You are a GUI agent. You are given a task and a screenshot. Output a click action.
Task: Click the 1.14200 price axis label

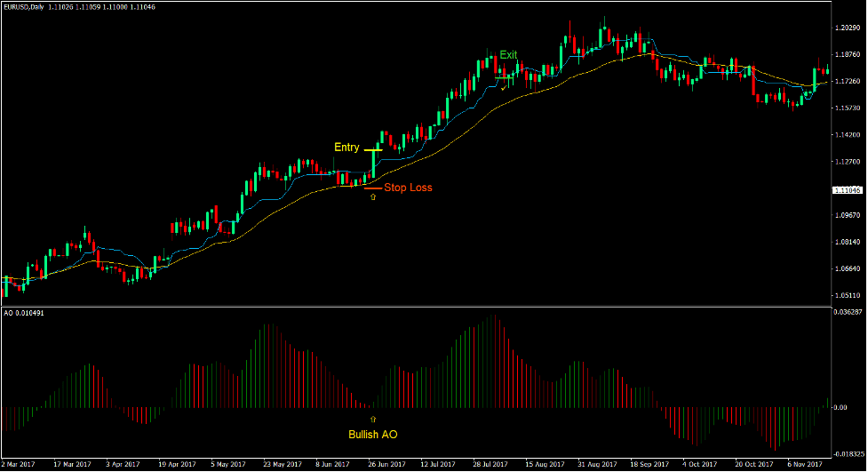click(x=848, y=134)
